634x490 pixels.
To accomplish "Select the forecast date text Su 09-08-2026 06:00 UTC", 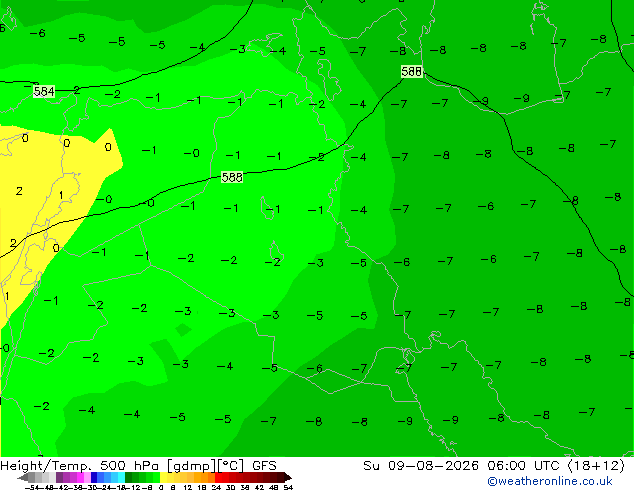I will [x=463, y=466].
